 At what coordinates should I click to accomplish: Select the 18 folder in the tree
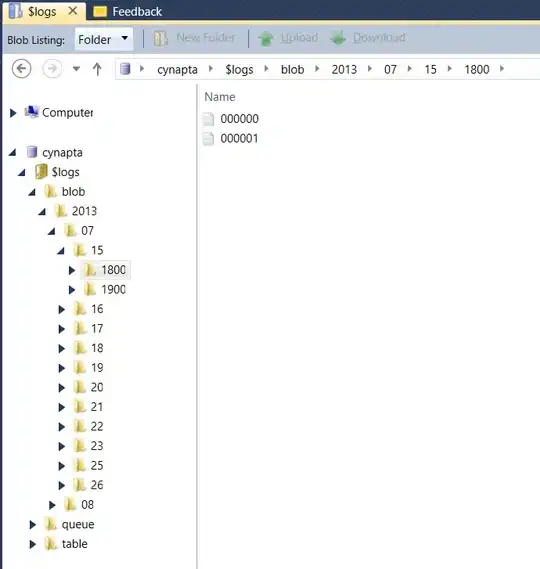click(x=97, y=348)
